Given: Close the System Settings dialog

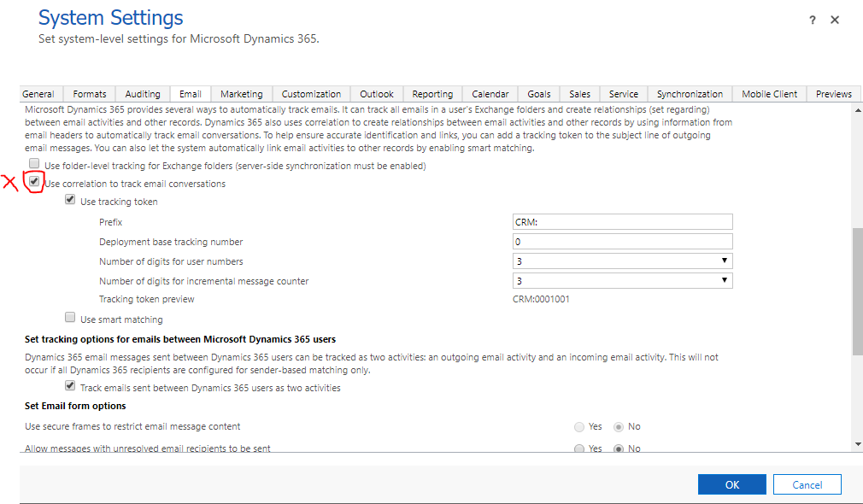Looking at the screenshot, I should pos(835,20).
